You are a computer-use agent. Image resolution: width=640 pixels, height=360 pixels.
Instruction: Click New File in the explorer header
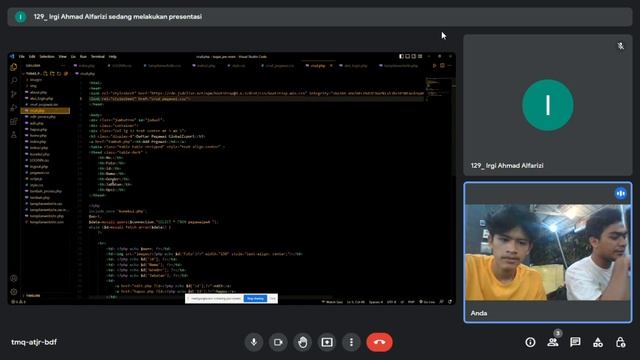pyautogui.click(x=45, y=74)
